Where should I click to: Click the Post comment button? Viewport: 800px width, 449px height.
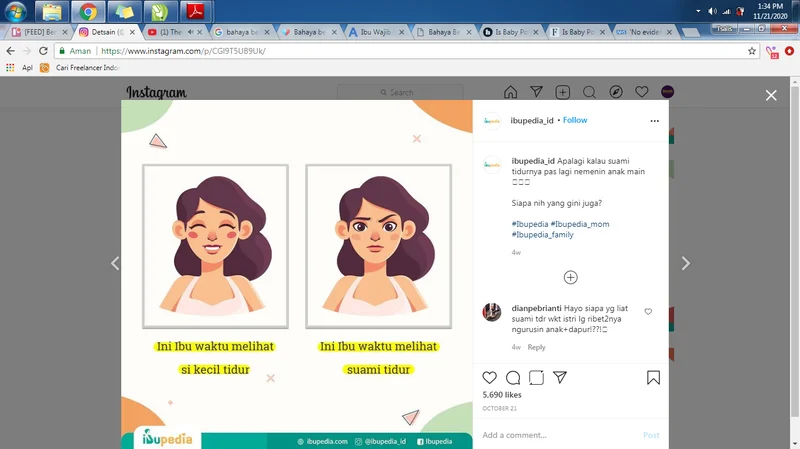651,435
